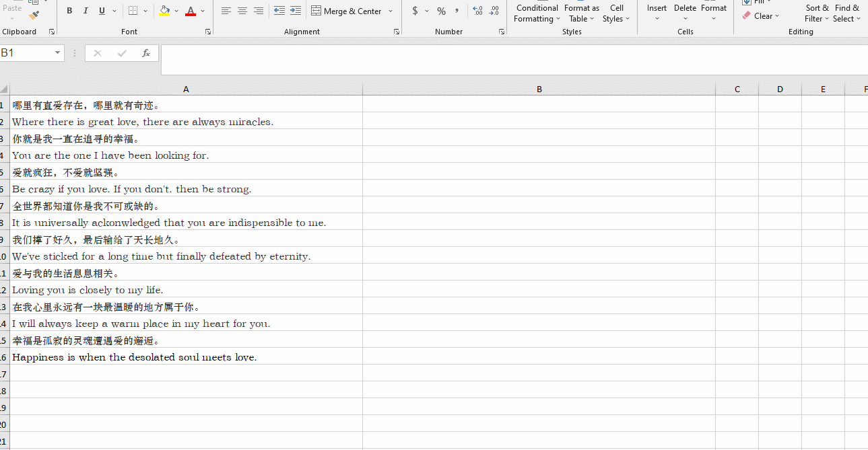Image resolution: width=868 pixels, height=450 pixels.
Task: Open fill color dropdown arrow
Action: (x=176, y=11)
